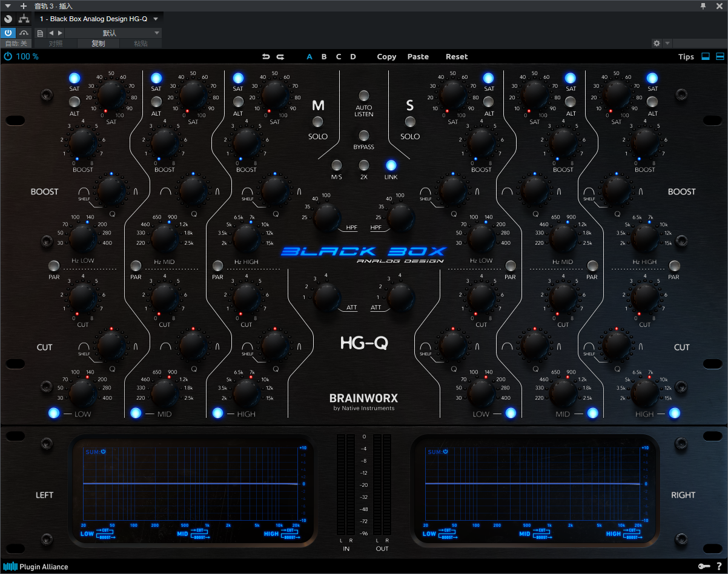Open the preset file icon
This screenshot has width=728, height=574.
click(41, 33)
